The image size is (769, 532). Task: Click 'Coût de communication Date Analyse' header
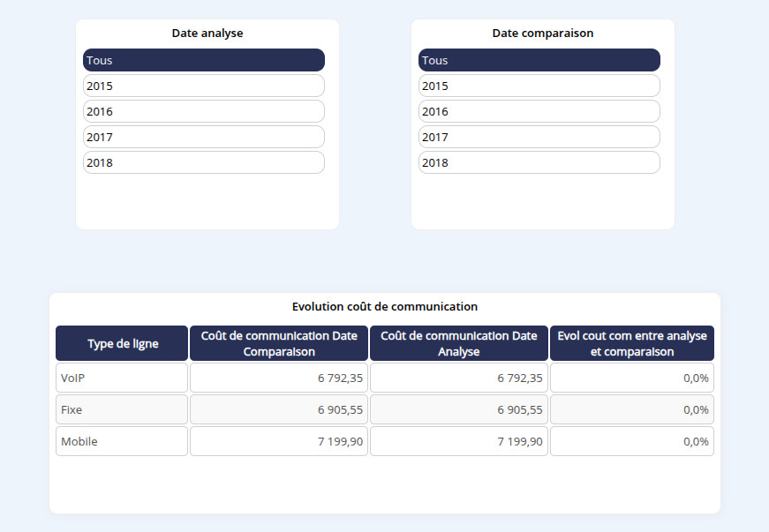459,343
